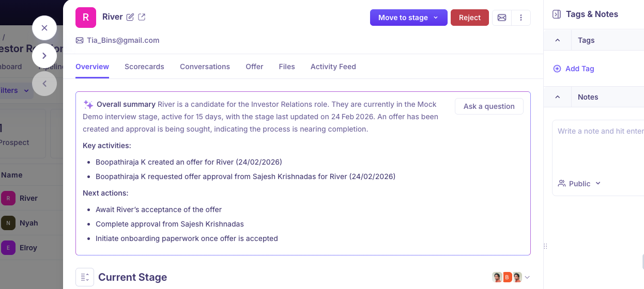
Task: Collapse the Tags & Notes side panel
Action: coord(557,14)
